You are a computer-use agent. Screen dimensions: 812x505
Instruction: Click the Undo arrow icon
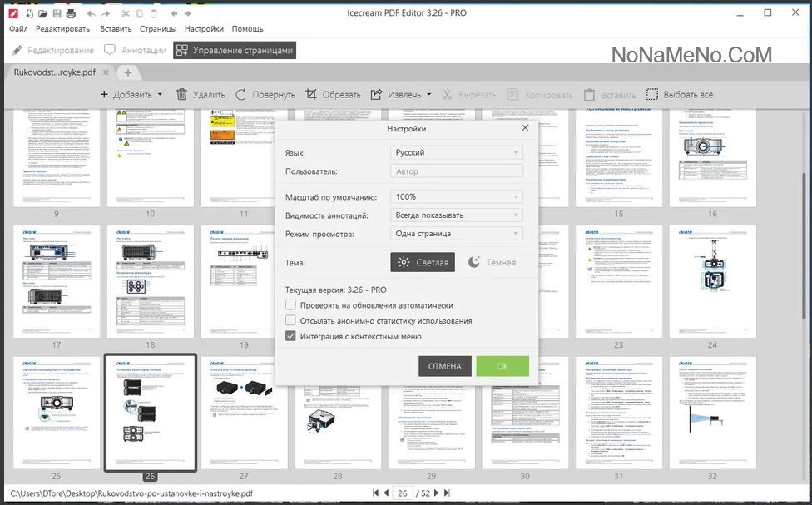click(x=90, y=14)
